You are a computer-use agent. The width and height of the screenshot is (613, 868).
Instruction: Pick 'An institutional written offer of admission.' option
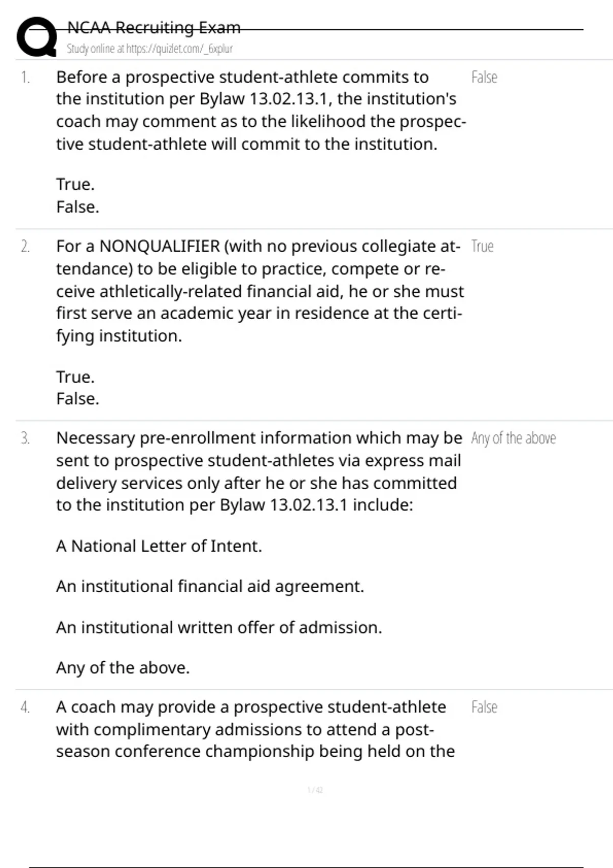219,628
